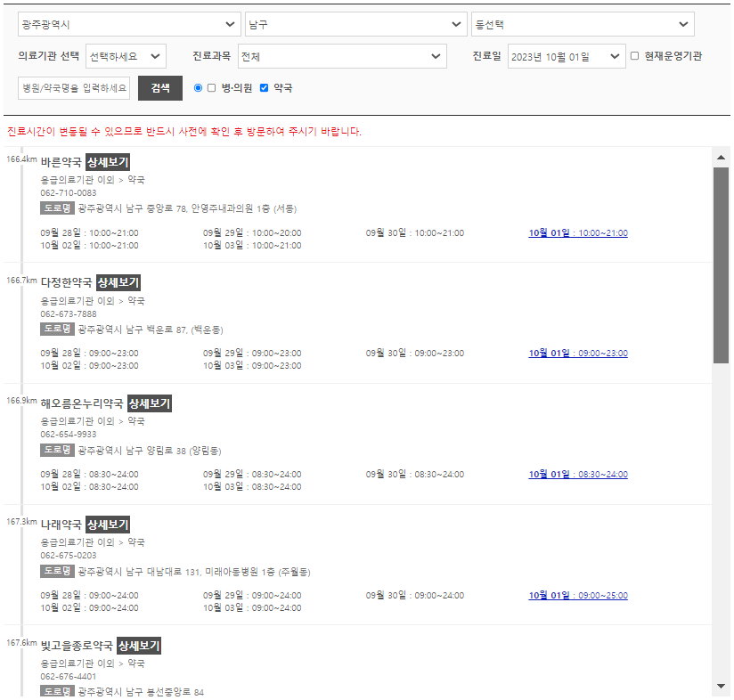
Task: Click the 해오름온누리약국 pharmacy name
Action: (x=81, y=403)
